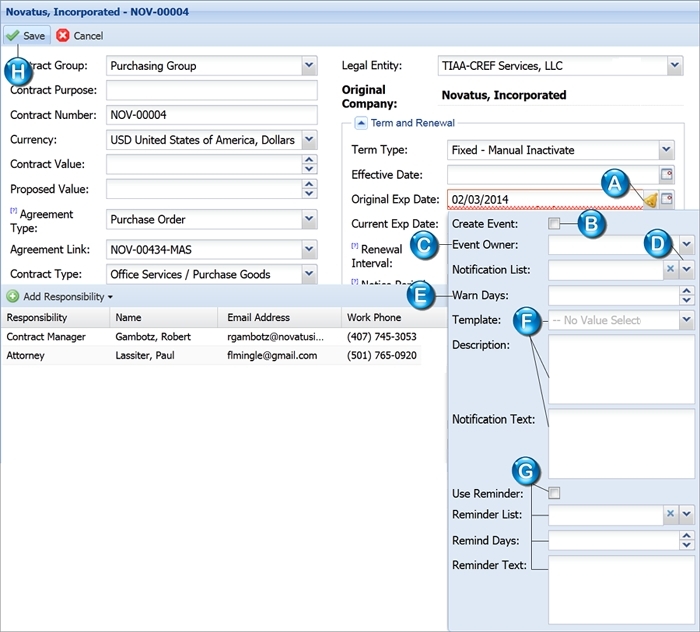Image resolution: width=700 pixels, height=632 pixels.
Task: Decrease the Remind Days value
Action: (686, 545)
